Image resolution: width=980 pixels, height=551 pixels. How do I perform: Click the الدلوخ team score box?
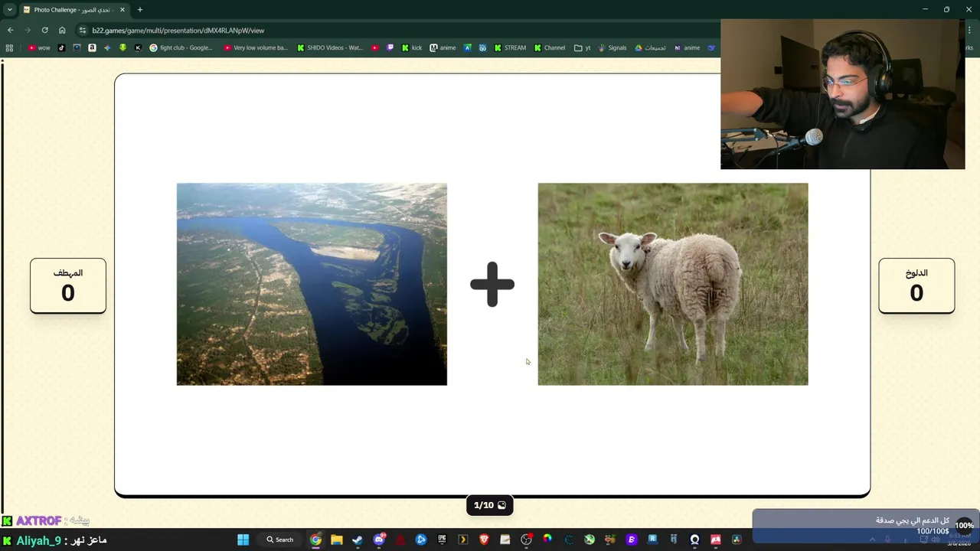tap(916, 285)
